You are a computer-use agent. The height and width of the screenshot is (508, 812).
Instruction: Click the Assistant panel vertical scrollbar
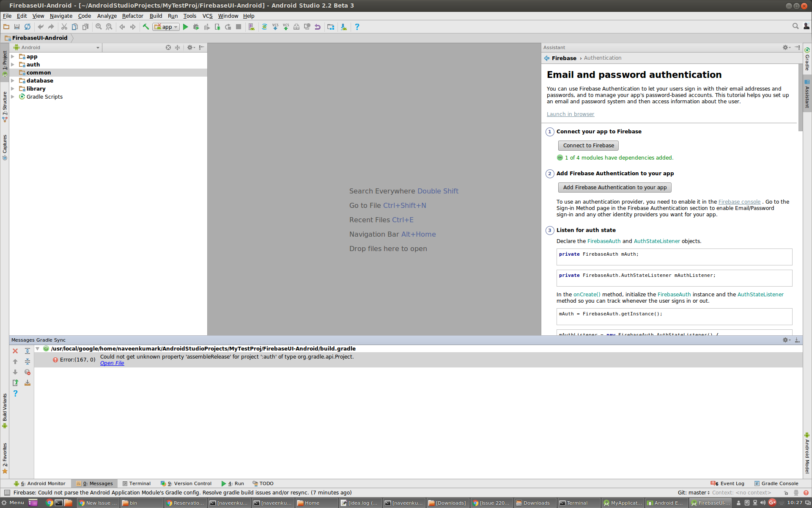click(800, 97)
